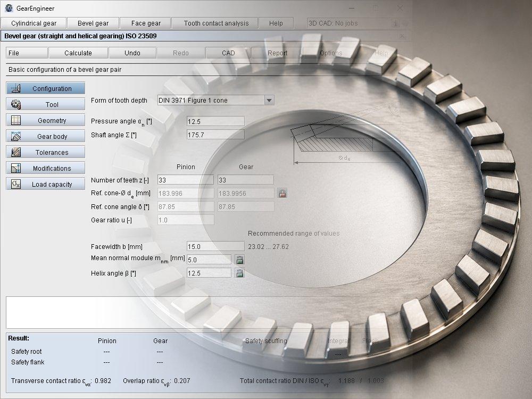Click the Facewidth b input field
Image resolution: width=532 pixels, height=399 pixels.
[x=215, y=247]
